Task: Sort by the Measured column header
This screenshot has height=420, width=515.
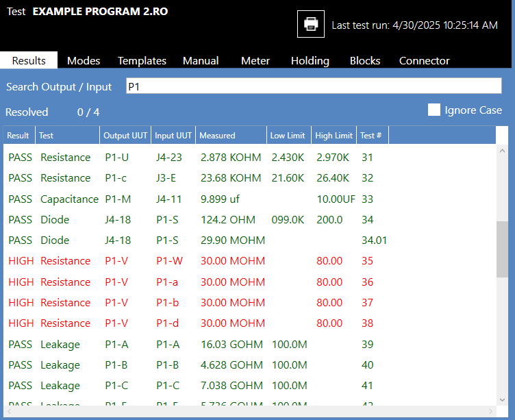Action: [231, 135]
